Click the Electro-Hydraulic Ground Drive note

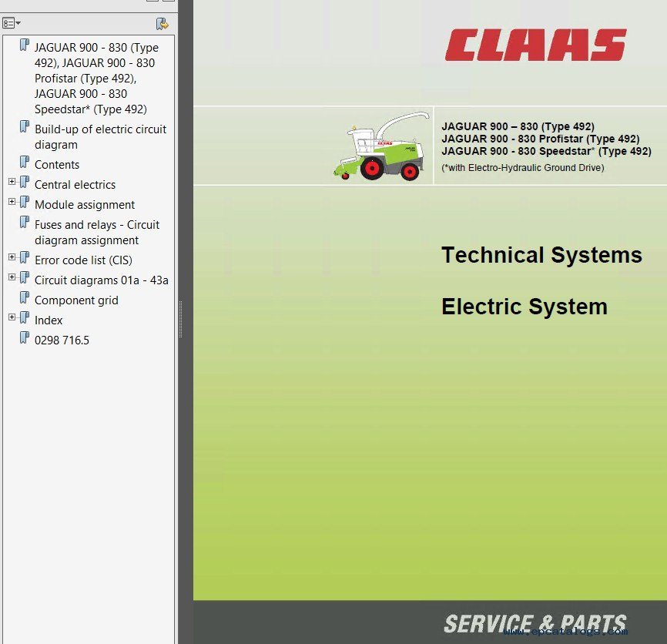point(523,168)
